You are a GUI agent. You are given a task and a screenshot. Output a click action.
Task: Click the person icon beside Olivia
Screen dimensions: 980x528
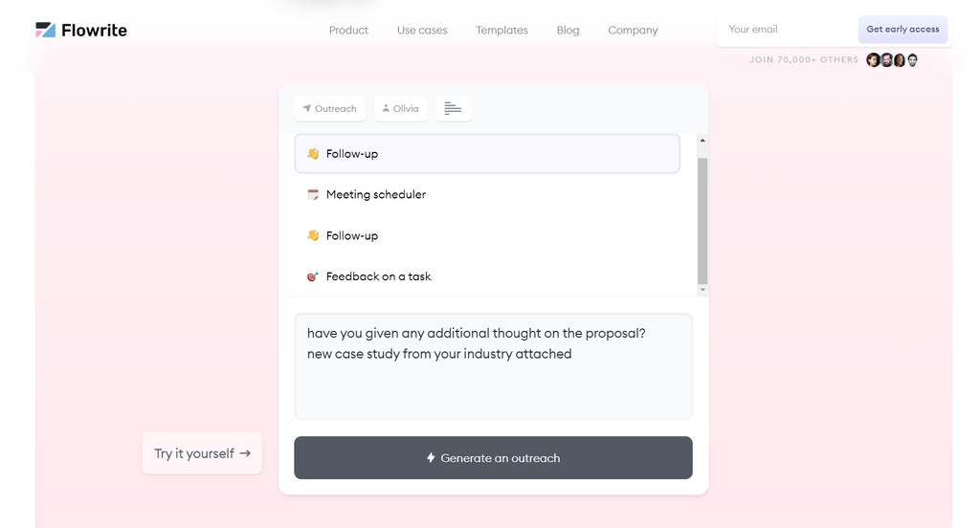click(386, 109)
